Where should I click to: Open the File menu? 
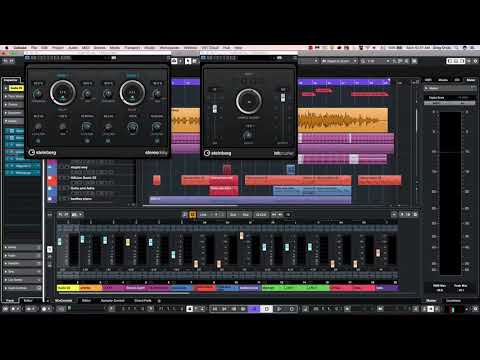click(34, 48)
